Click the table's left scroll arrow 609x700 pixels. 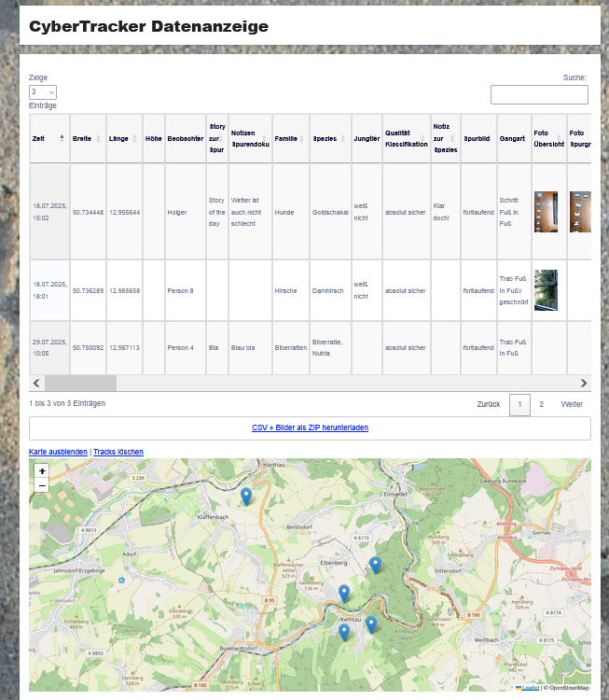coord(36,383)
